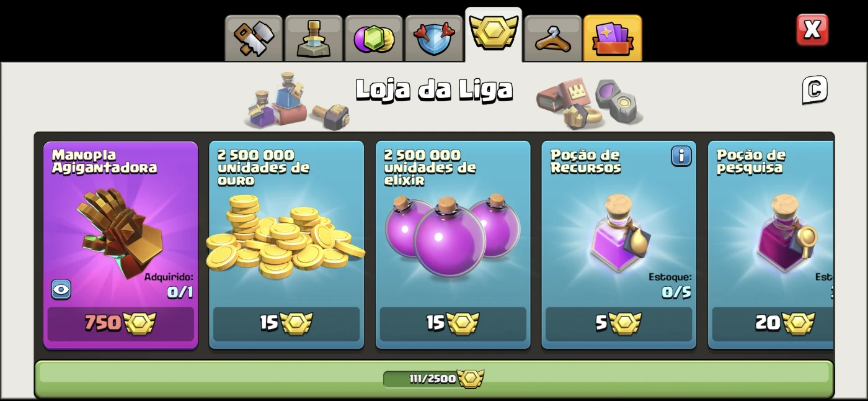
Task: Buy Manopla Agigantadora for 750 medals
Action: pos(120,323)
